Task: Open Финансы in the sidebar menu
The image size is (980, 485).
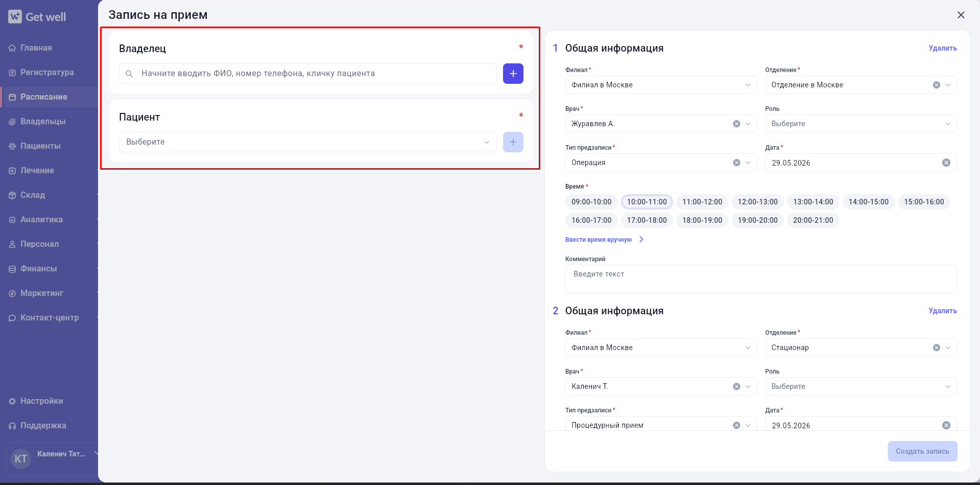Action: 39,269
